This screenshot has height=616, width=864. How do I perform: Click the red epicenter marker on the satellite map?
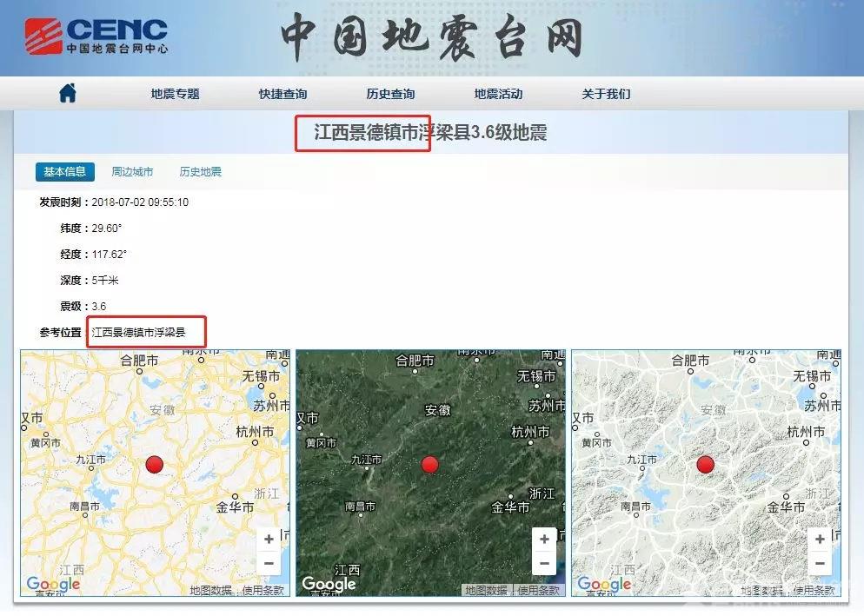coord(429,466)
